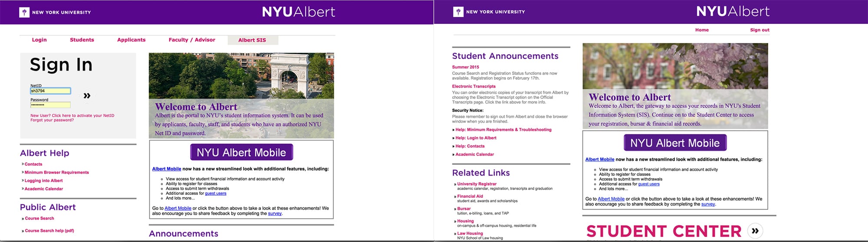Screen dimensions: 868x242
Task: Open Contacts under Albert Help
Action: (x=33, y=164)
